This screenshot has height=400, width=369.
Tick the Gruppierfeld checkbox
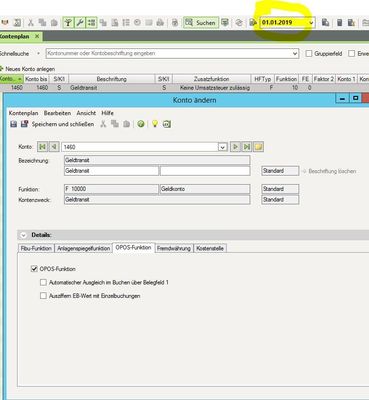pyautogui.click(x=309, y=53)
